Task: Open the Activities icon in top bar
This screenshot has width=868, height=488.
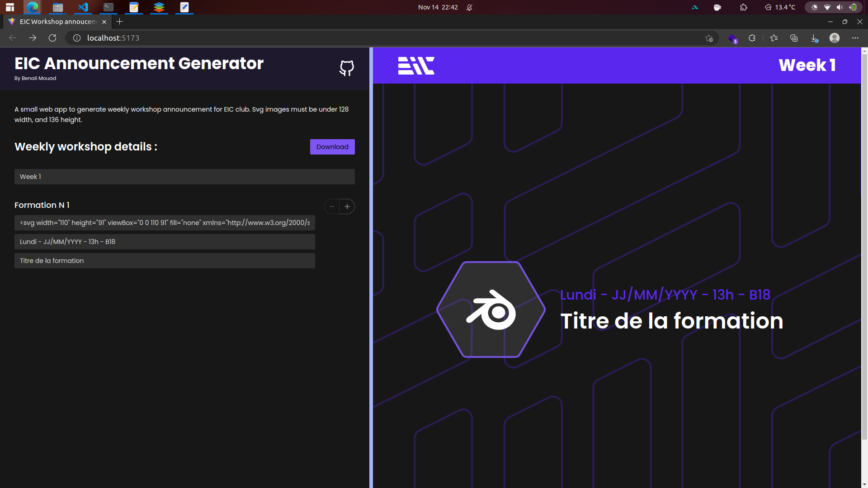Action: [x=10, y=7]
